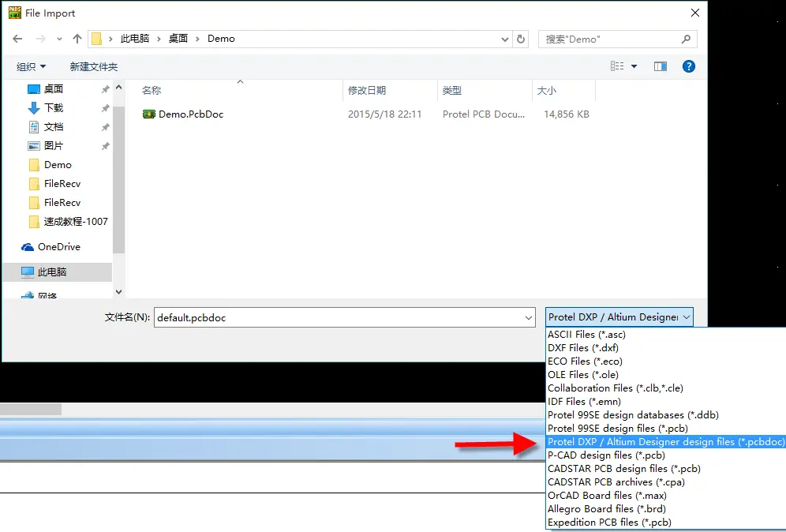Click in the 文件名 input field

(339, 318)
